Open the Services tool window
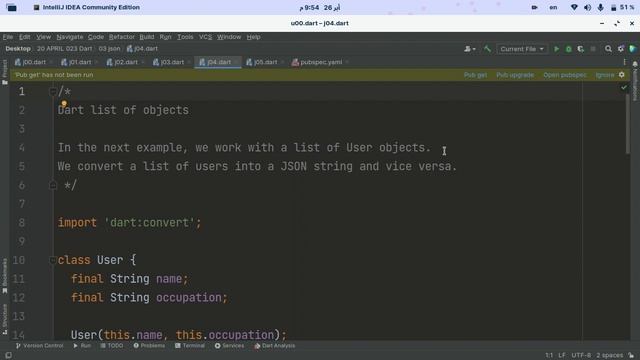Screen dimensions: 640x360 pyautogui.click(x=229, y=346)
